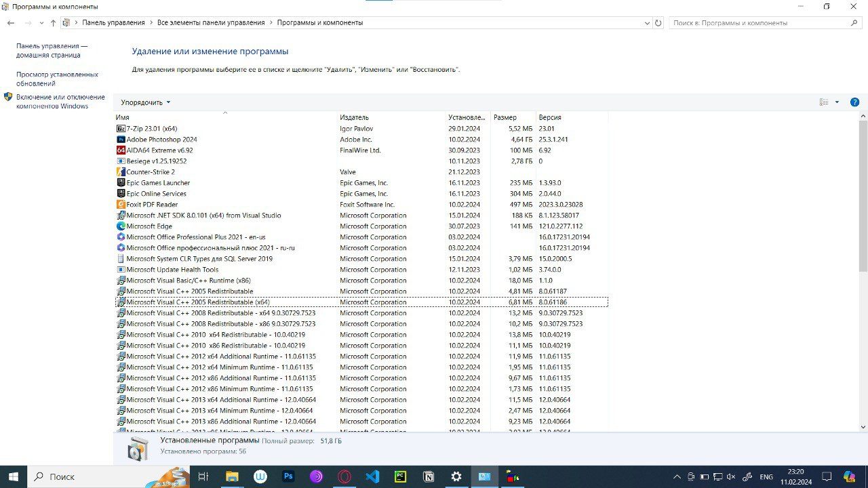Change the view with the list view icon
The height and width of the screenshot is (488, 868).
(824, 102)
